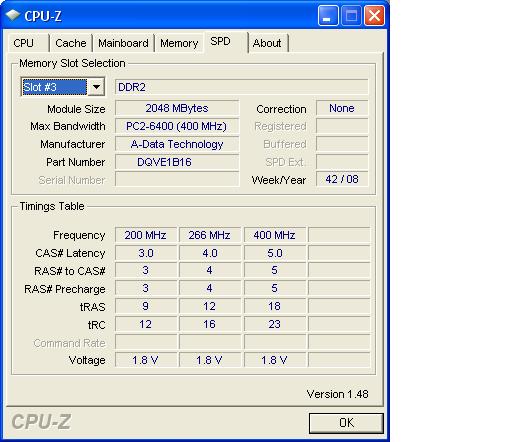Click the Week/Year value 42 / 08
The height and width of the screenshot is (442, 512).
(342, 179)
